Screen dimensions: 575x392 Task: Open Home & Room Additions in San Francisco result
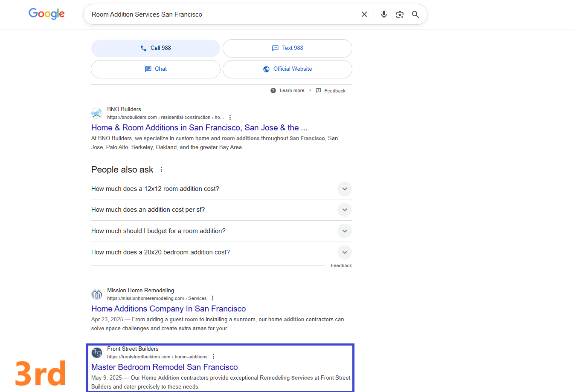pos(199,128)
